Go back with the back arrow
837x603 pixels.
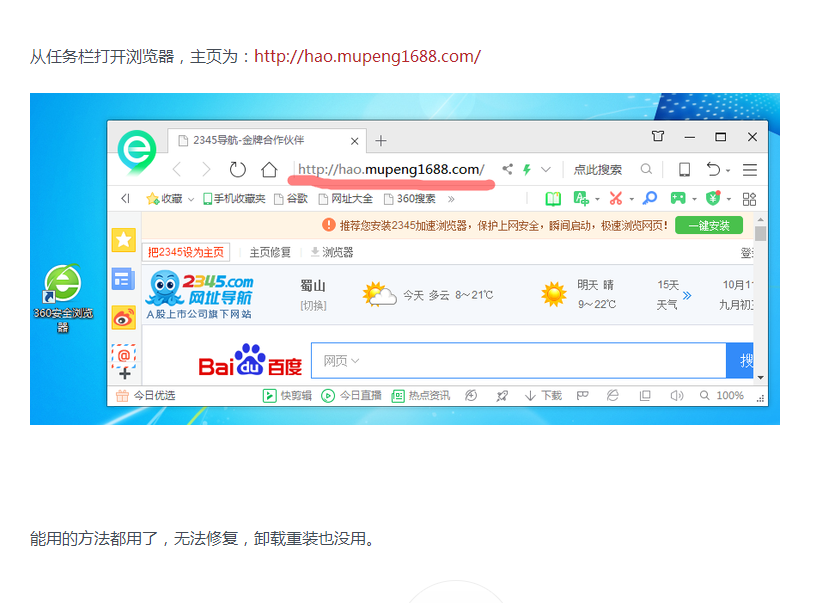click(x=177, y=170)
